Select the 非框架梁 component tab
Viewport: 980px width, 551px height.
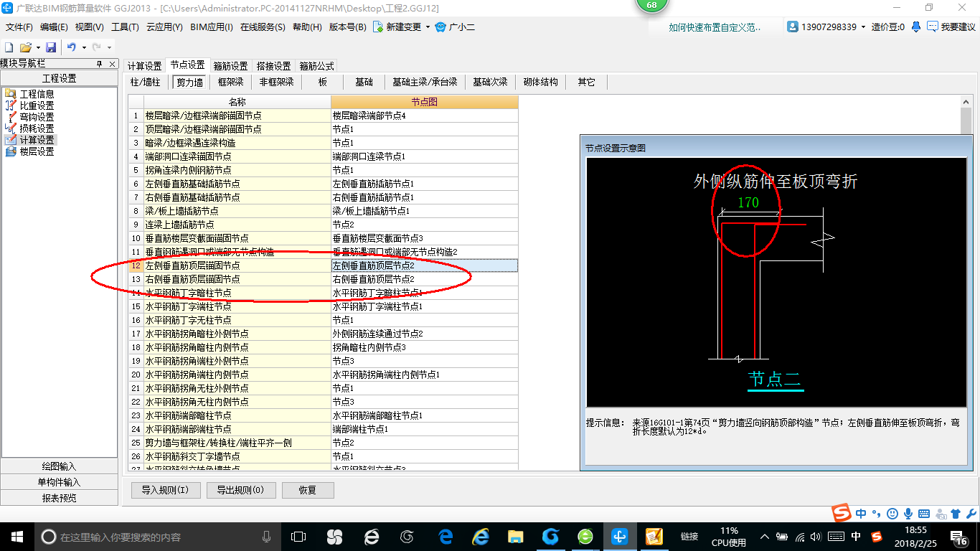pos(277,83)
